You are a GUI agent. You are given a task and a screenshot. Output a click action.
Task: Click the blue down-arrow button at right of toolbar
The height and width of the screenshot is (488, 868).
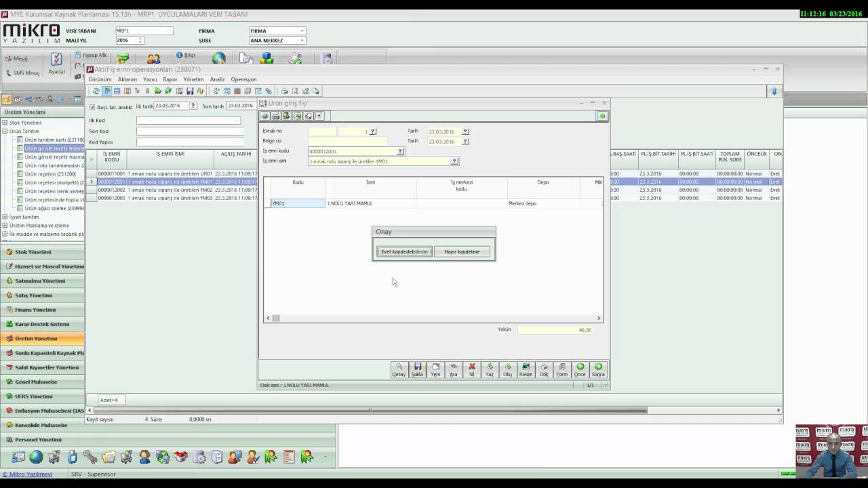click(774, 91)
